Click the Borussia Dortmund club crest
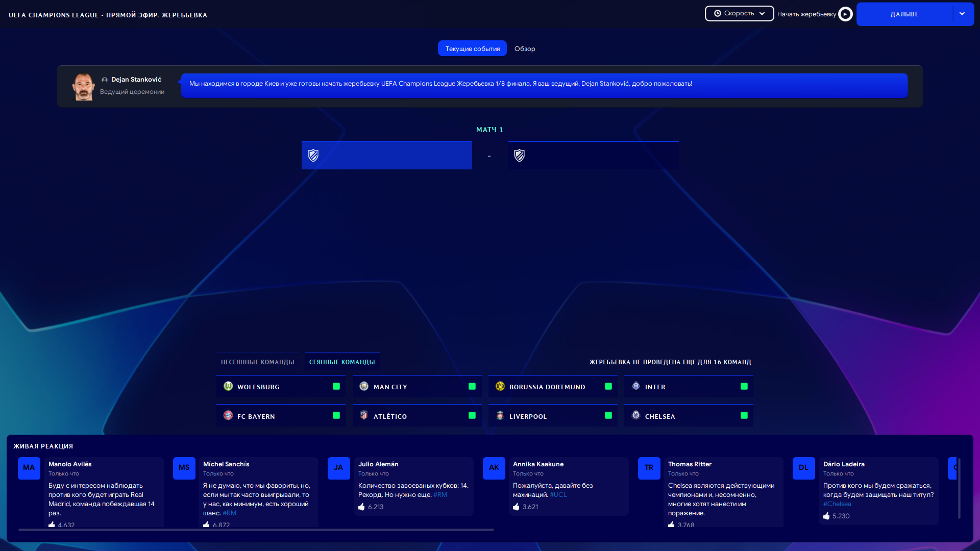The width and height of the screenshot is (980, 551). (500, 386)
